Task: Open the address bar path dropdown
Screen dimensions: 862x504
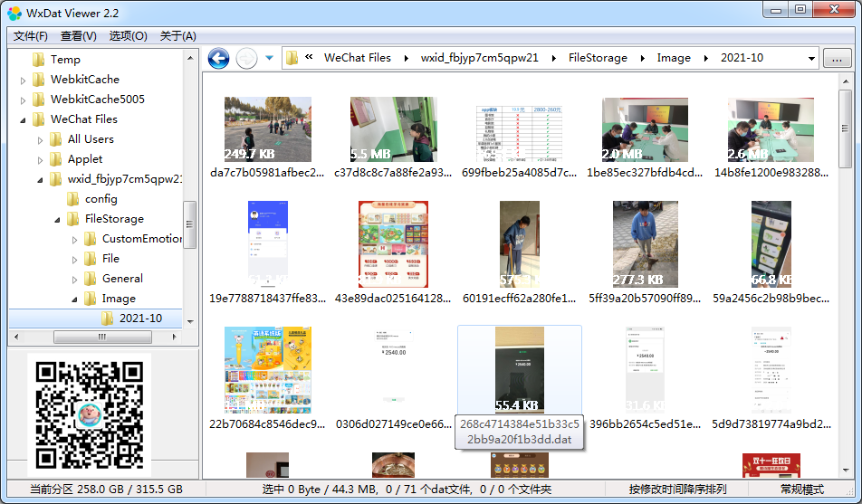Action: tap(811, 58)
